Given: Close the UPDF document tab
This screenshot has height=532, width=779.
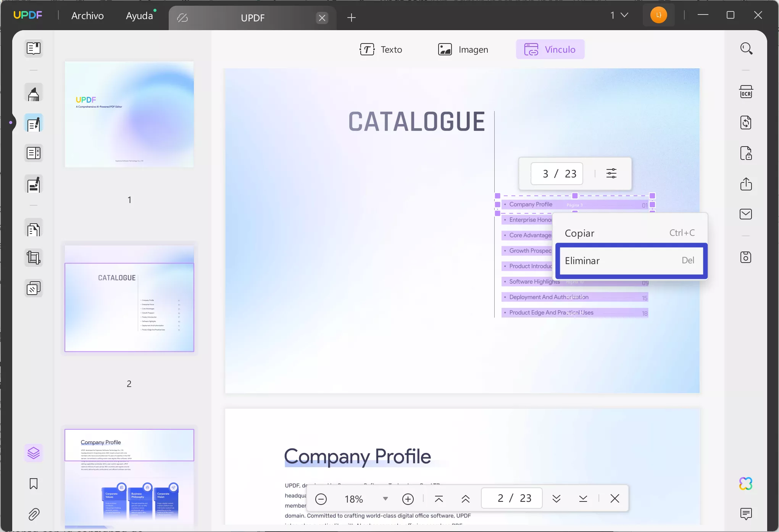Looking at the screenshot, I should (x=322, y=18).
